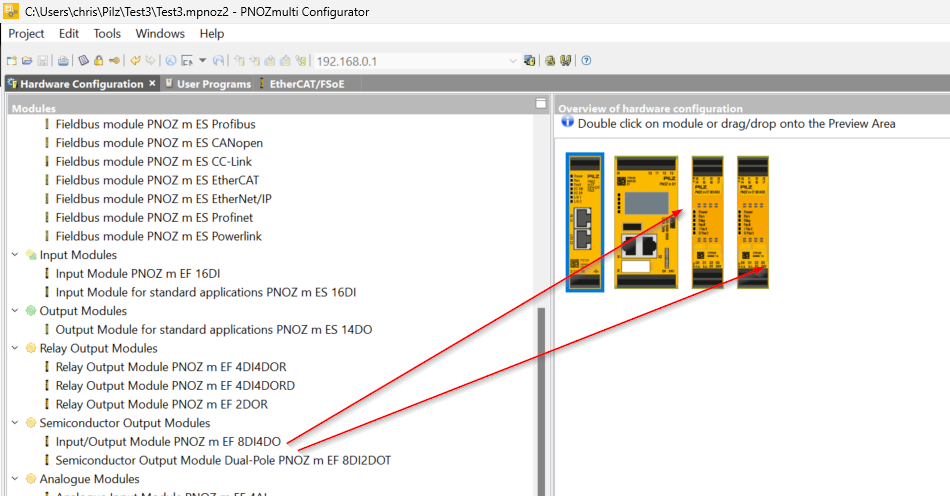950x496 pixels.
Task: Select Fieldbus module PNOZ m ES CC-Link
Action: click(x=153, y=162)
